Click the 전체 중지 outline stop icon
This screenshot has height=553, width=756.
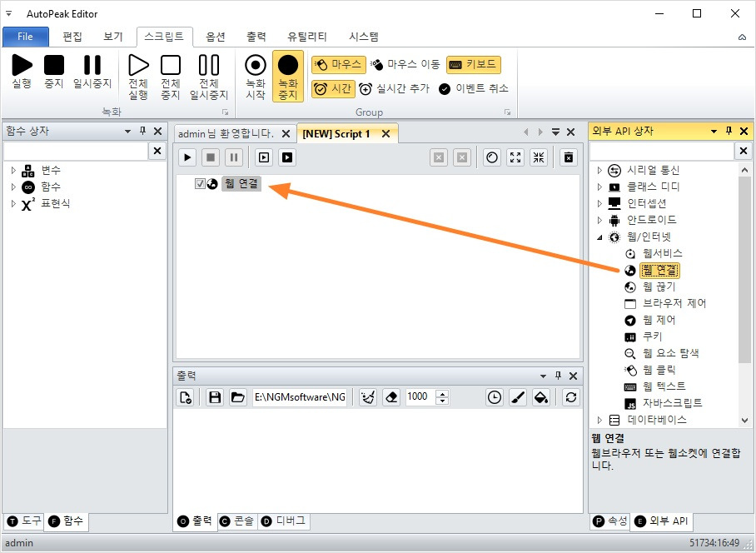click(x=171, y=65)
